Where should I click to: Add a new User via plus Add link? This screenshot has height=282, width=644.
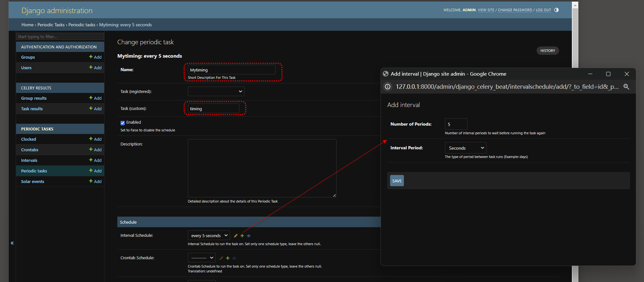(95, 68)
